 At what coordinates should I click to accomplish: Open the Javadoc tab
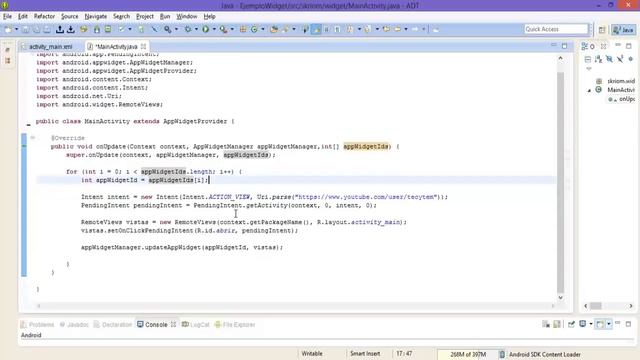(x=74, y=324)
